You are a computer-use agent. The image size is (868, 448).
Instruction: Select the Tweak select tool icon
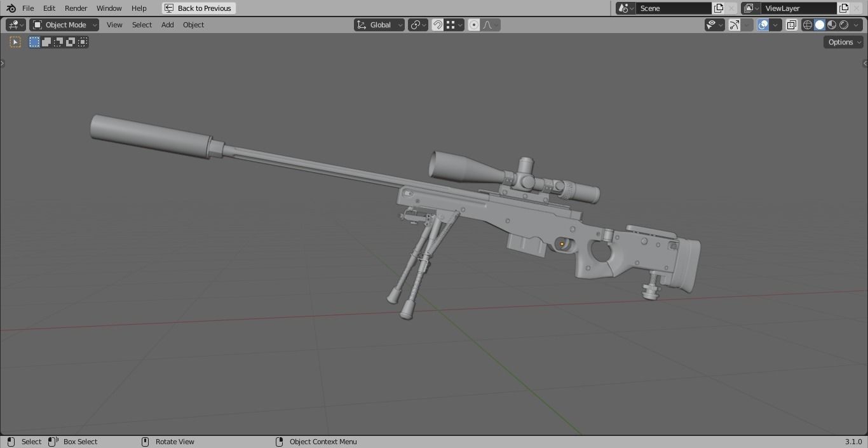tap(15, 42)
